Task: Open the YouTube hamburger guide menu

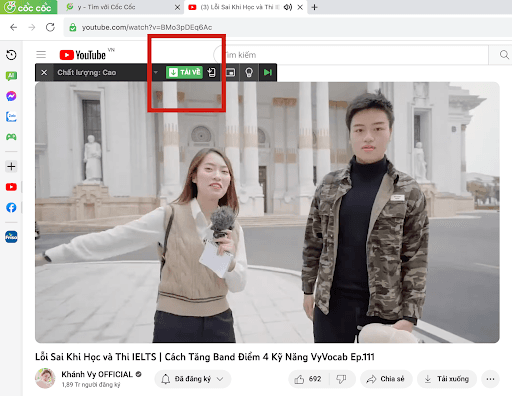Action: tap(41, 54)
